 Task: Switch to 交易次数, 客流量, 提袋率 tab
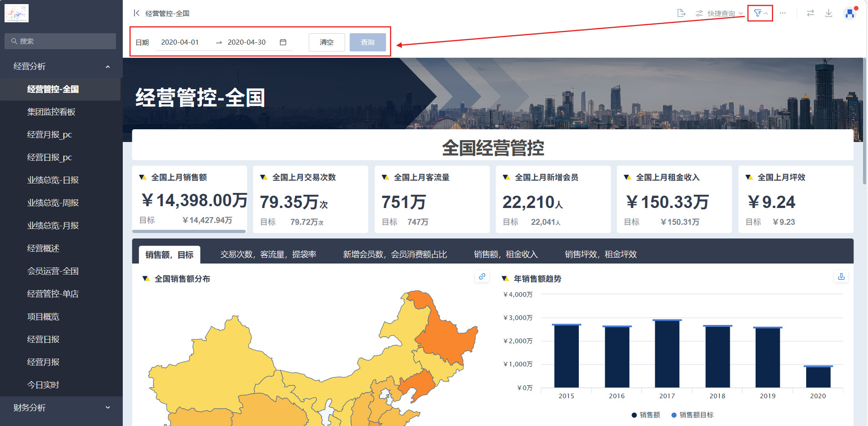268,254
